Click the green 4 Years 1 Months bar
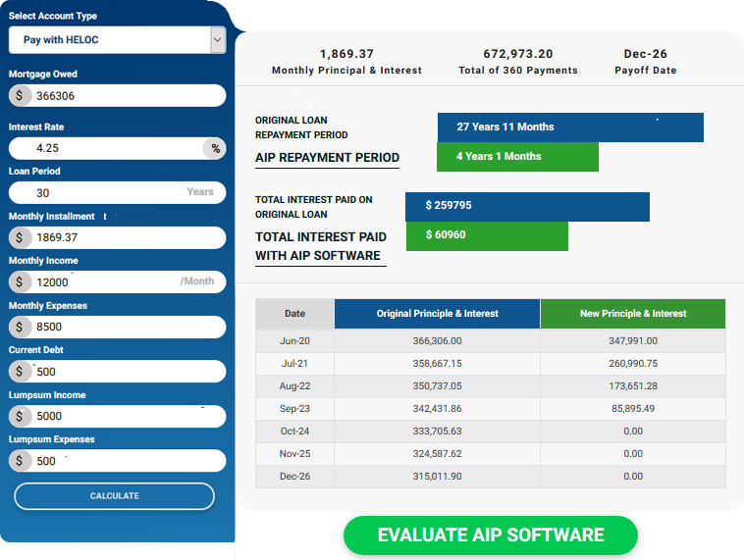The image size is (744, 560). 517,157
